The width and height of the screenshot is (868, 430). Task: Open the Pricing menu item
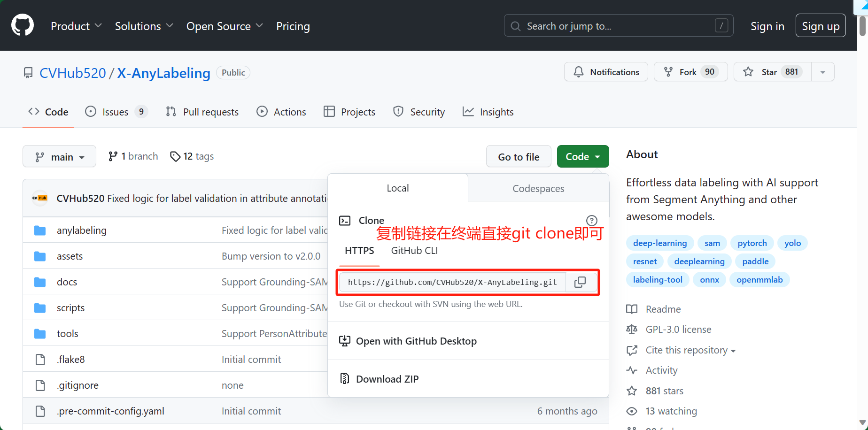(x=293, y=26)
